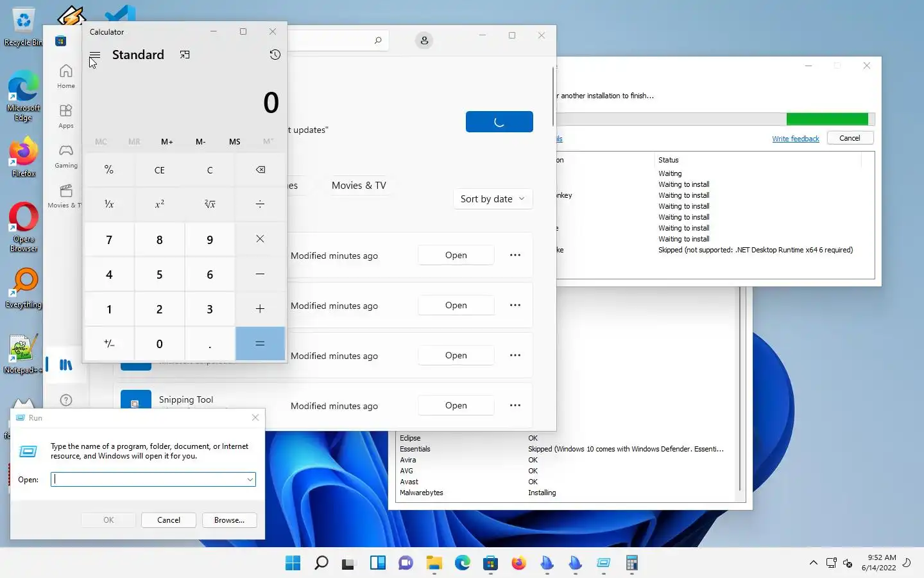The width and height of the screenshot is (924, 578).
Task: Click the Installing status text for Malwarebytes
Action: pos(542,493)
